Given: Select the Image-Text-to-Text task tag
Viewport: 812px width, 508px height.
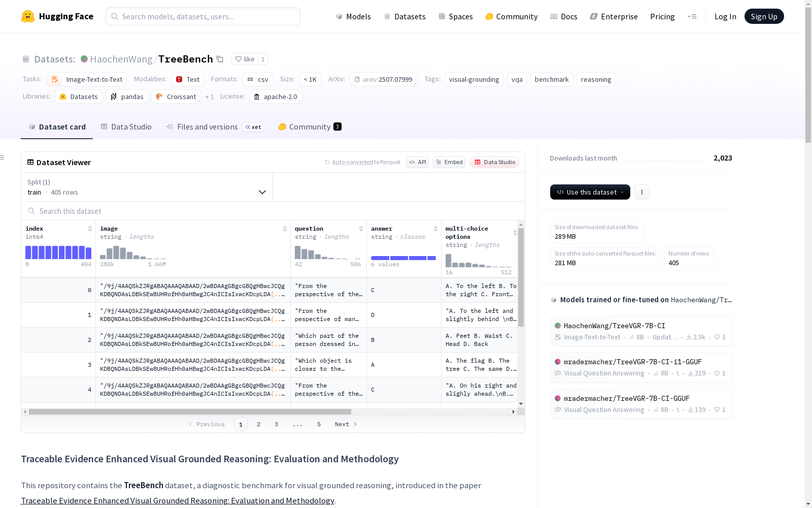Looking at the screenshot, I should (x=86, y=79).
